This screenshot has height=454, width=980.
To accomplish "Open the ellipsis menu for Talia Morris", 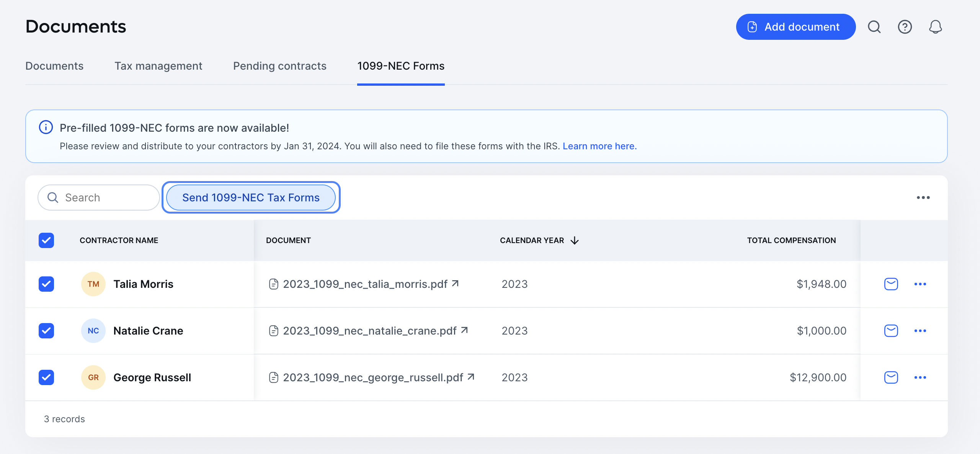I will point(921,284).
